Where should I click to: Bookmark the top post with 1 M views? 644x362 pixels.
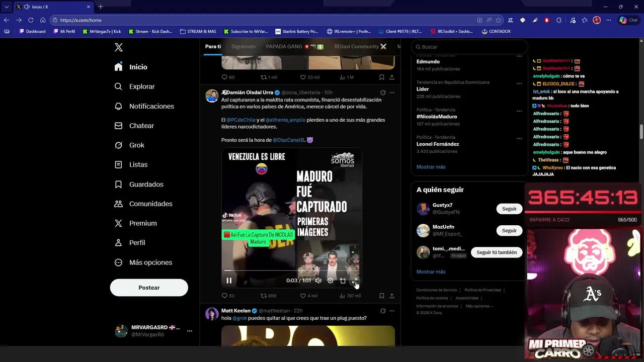coord(382,77)
